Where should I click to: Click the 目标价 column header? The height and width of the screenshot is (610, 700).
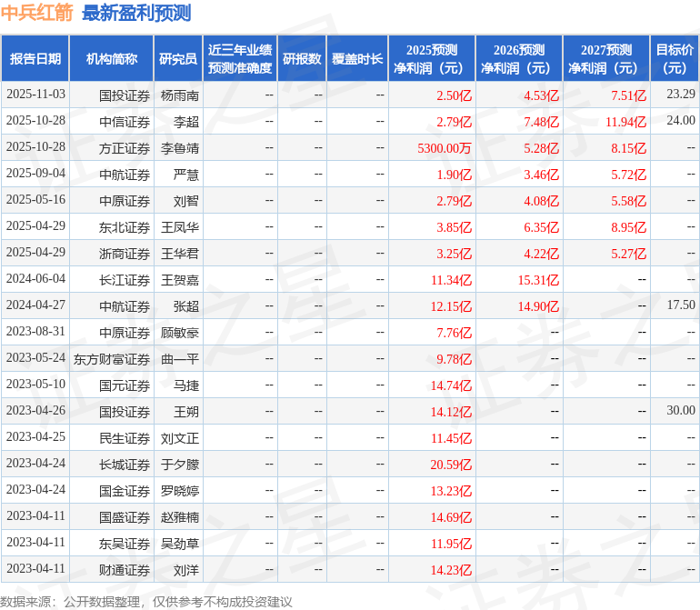(x=675, y=58)
